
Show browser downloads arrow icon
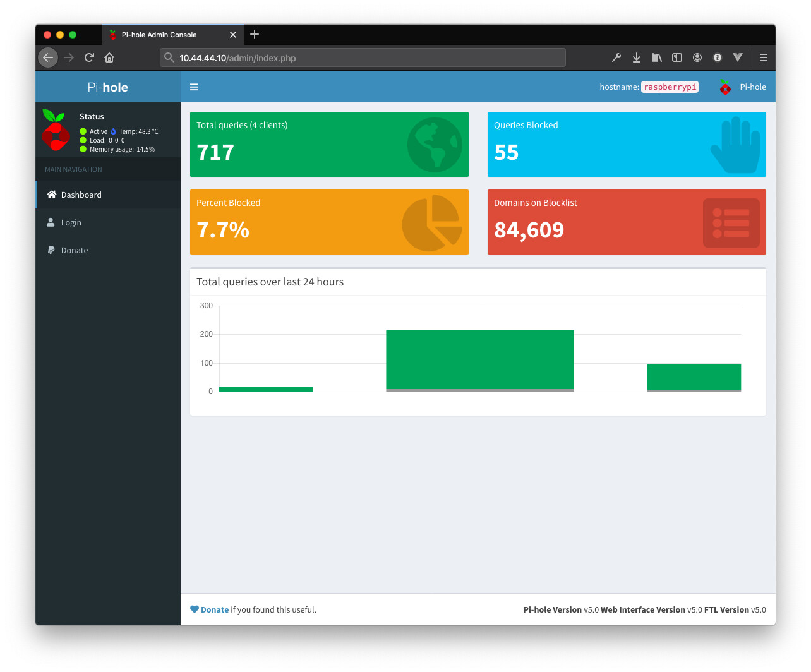point(637,57)
